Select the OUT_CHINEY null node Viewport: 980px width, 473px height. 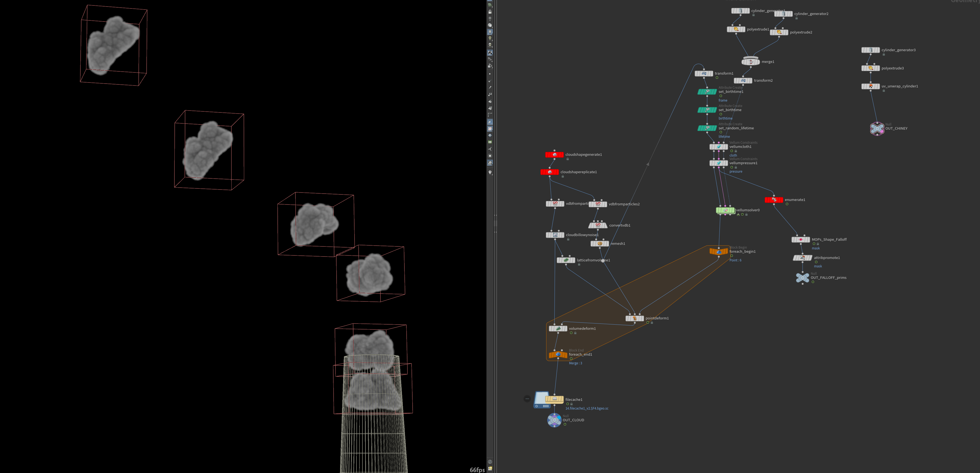(x=877, y=129)
